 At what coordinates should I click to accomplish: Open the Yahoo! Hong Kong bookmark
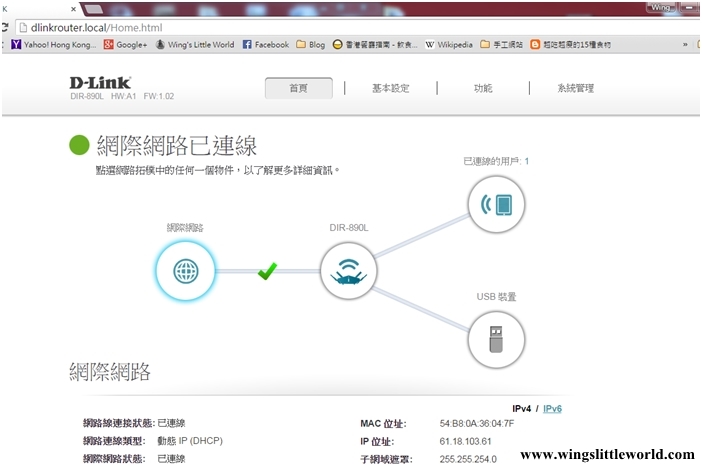pos(54,45)
